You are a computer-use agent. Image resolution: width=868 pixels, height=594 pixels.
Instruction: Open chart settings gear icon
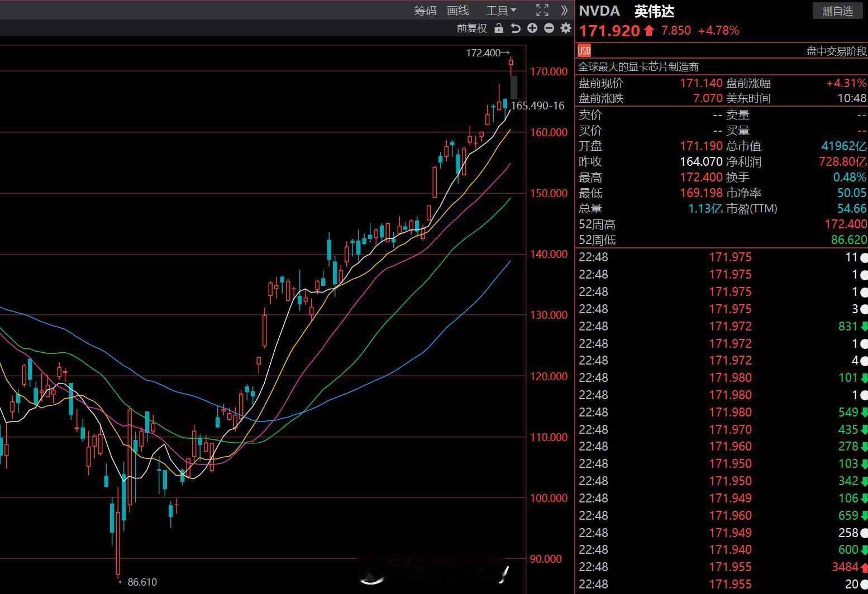point(566,28)
